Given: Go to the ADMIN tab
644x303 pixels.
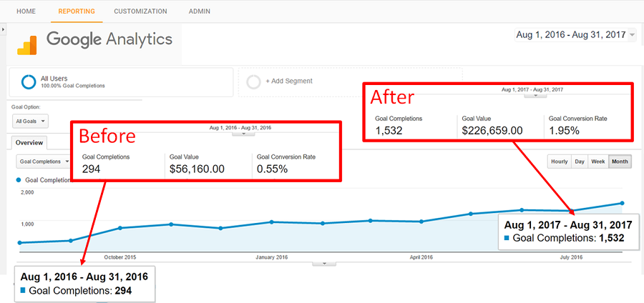Looking at the screenshot, I should click(x=200, y=11).
